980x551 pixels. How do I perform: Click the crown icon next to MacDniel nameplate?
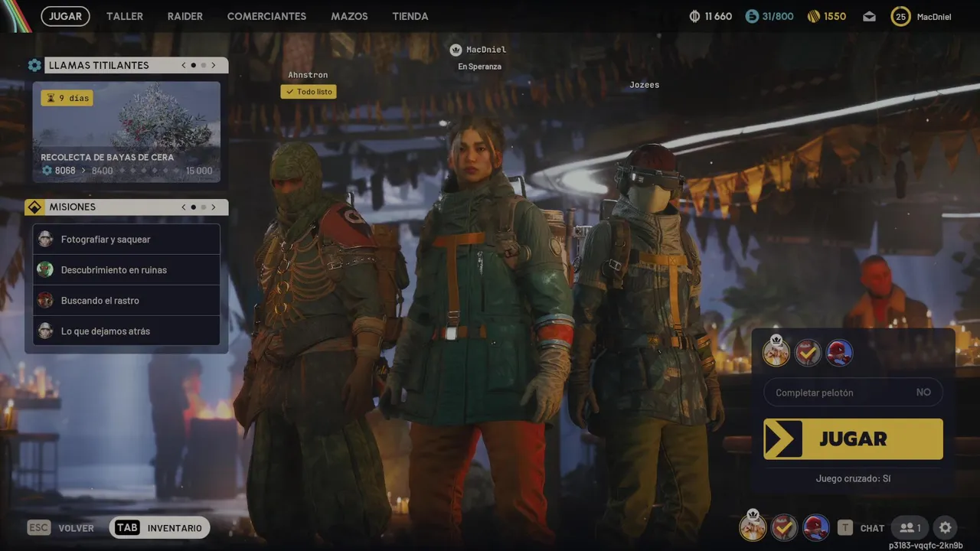tap(456, 50)
